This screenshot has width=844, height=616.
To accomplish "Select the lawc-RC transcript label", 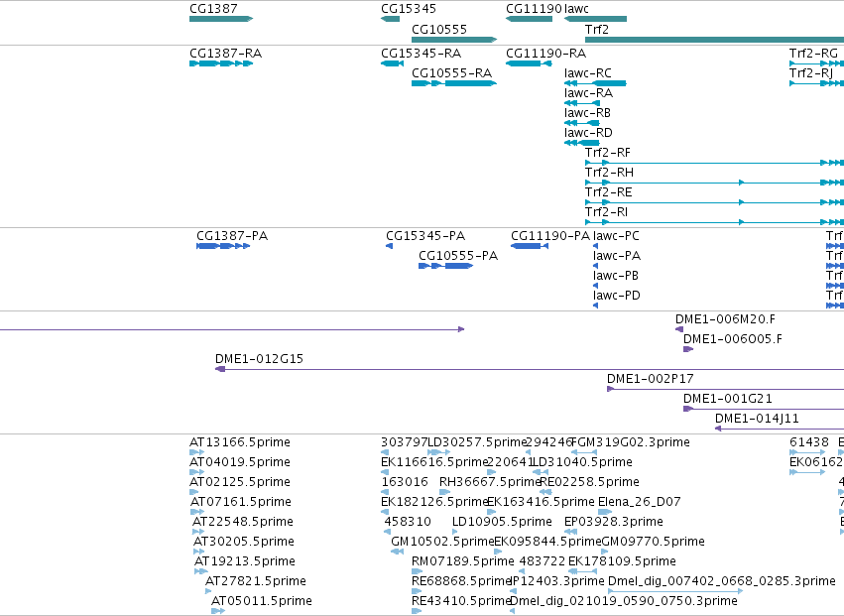I will tap(588, 73).
